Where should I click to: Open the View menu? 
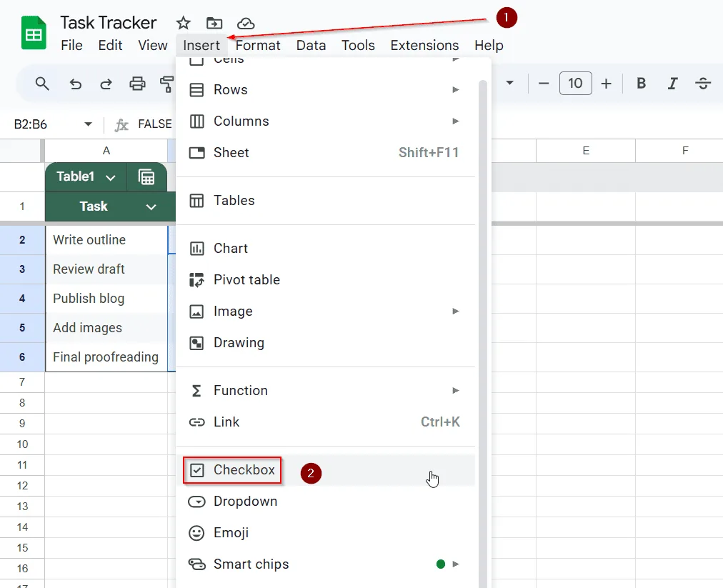click(x=153, y=45)
